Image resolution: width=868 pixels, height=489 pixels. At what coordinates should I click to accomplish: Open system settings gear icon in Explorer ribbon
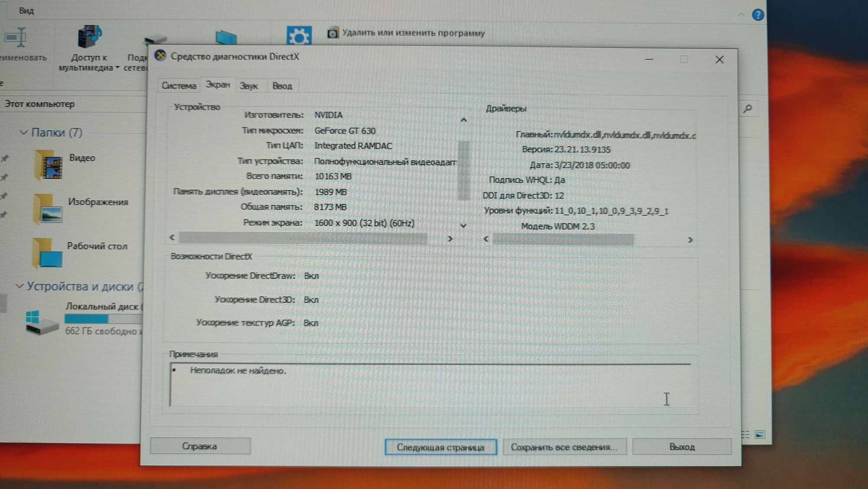(x=299, y=36)
